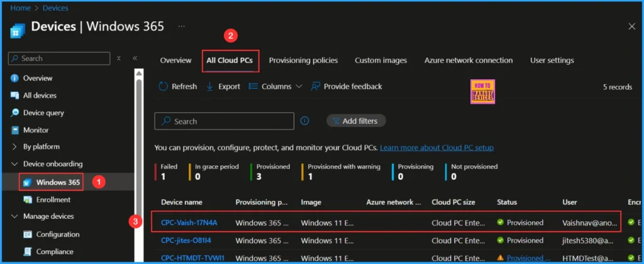Sort by Cloud PC size column header
The width and height of the screenshot is (644, 264).
[x=453, y=202]
